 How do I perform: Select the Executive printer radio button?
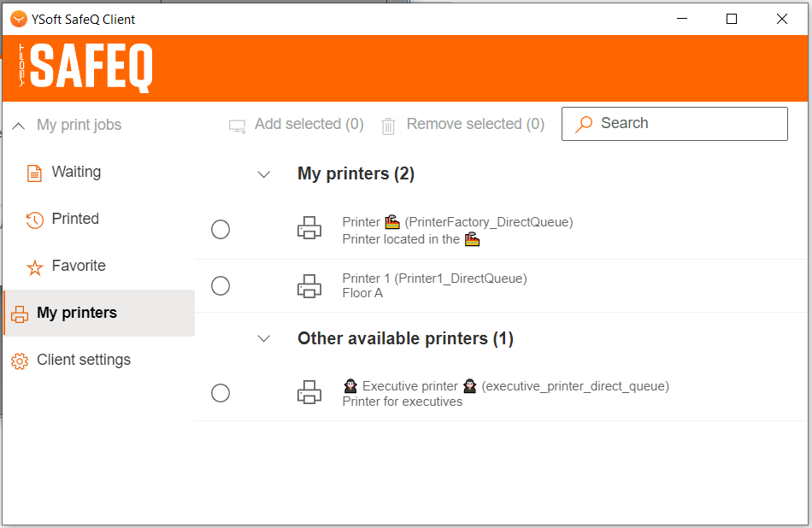click(221, 393)
